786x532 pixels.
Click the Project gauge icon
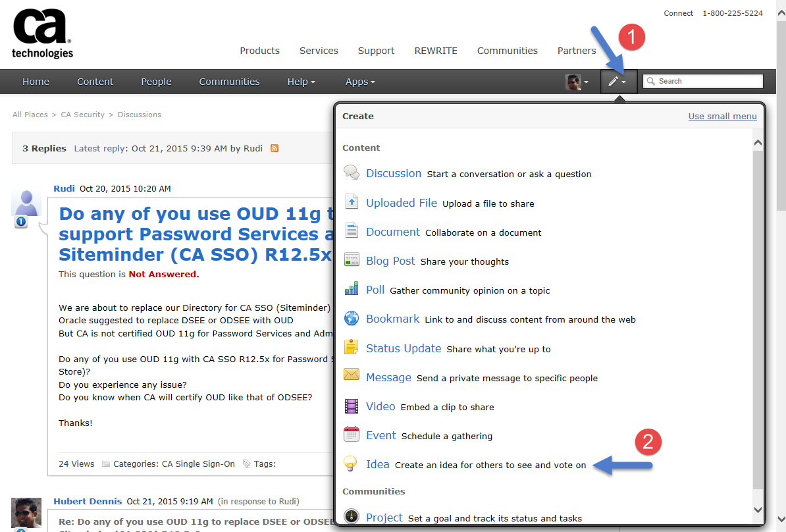tap(352, 516)
